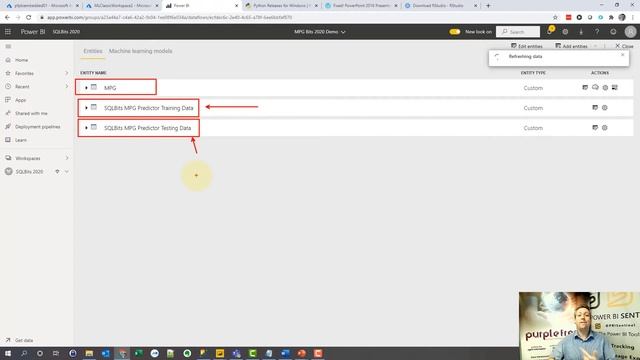Dismiss the Refreshing data notification
640x360 pixels.
tap(622, 55)
